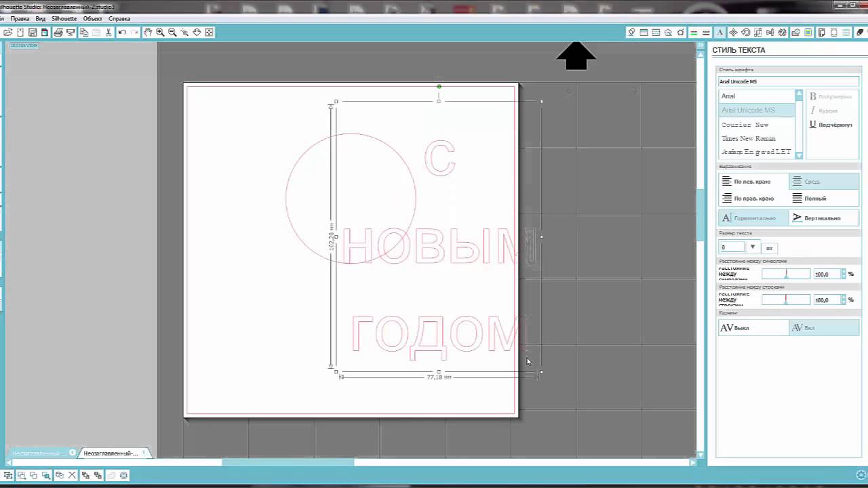
Task: Click the font name input field
Action: (789, 81)
